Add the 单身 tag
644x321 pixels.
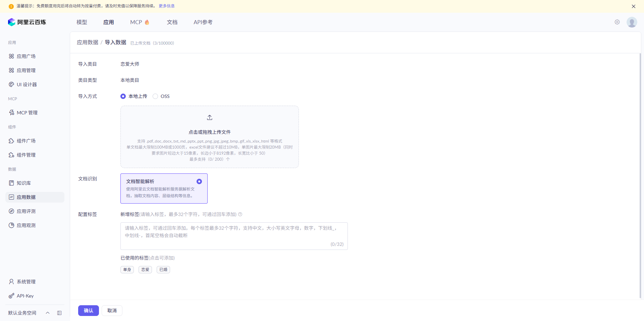coord(127,270)
